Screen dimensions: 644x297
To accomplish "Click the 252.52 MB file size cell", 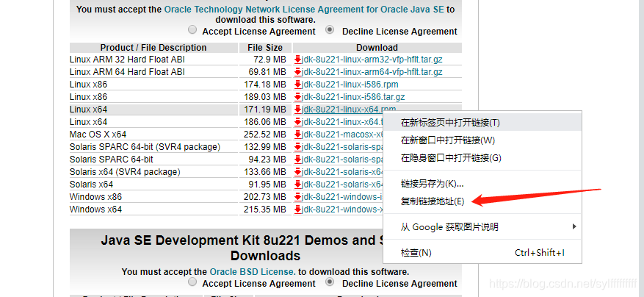I will [265, 135].
